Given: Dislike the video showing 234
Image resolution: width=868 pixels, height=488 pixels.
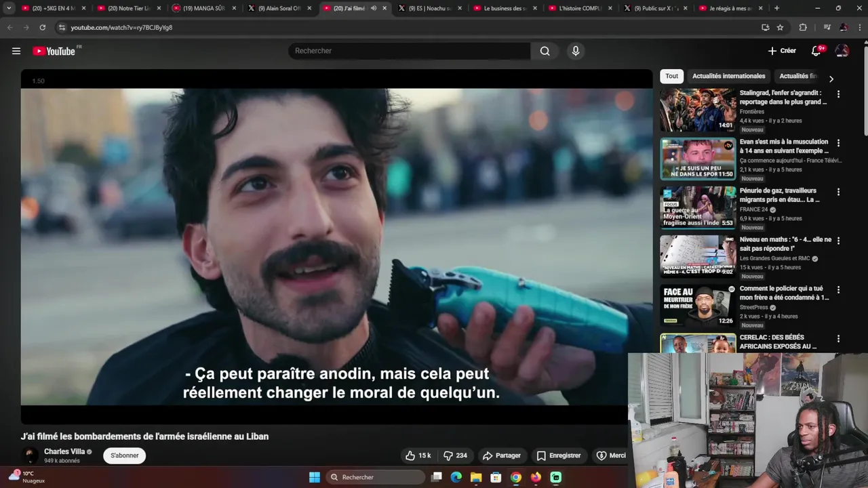Looking at the screenshot, I should click(x=455, y=455).
